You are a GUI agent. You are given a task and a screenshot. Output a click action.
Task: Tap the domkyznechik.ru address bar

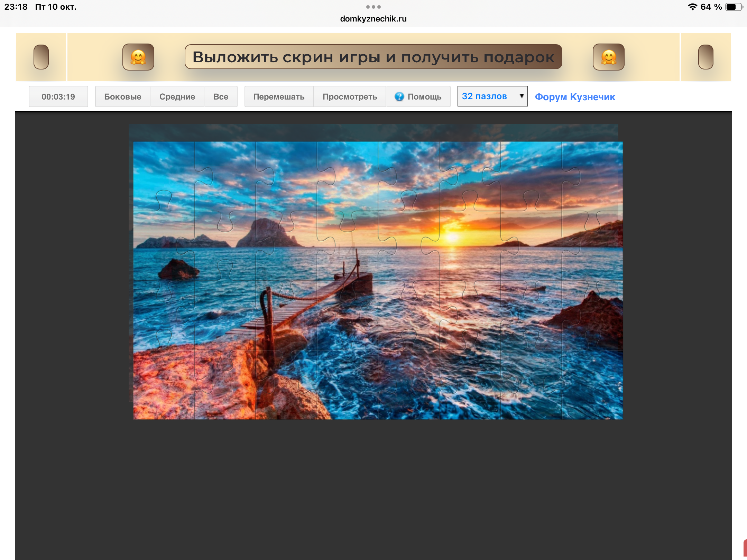point(373,19)
